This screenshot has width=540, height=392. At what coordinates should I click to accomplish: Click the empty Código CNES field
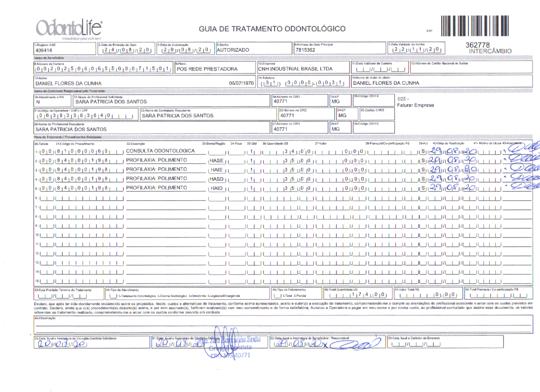377,114
